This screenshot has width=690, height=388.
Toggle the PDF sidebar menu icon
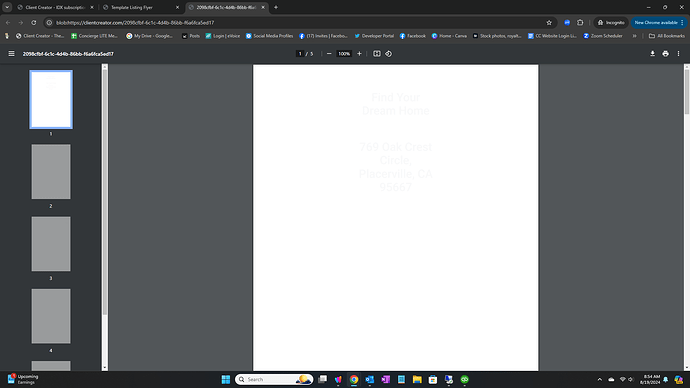[x=11, y=54]
